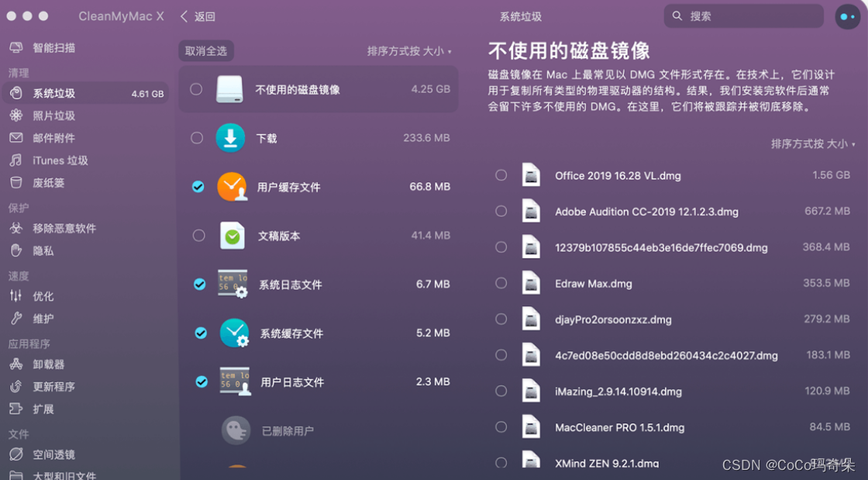Check the 下载 category checkbox
This screenshot has height=480, width=868.
(197, 138)
